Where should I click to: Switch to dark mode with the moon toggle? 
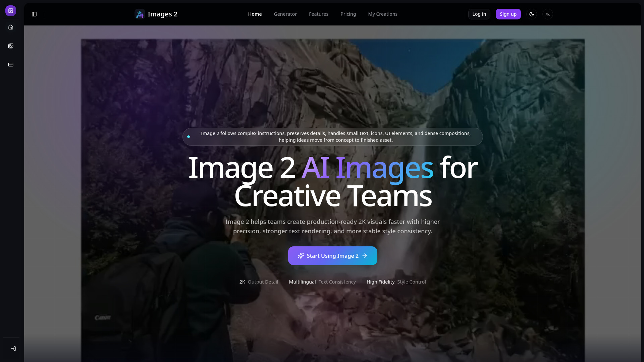pos(532,14)
